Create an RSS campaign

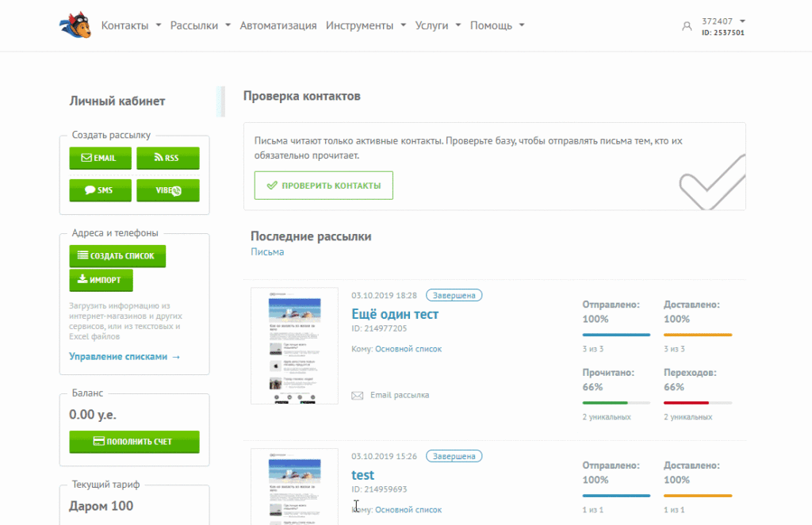click(168, 158)
